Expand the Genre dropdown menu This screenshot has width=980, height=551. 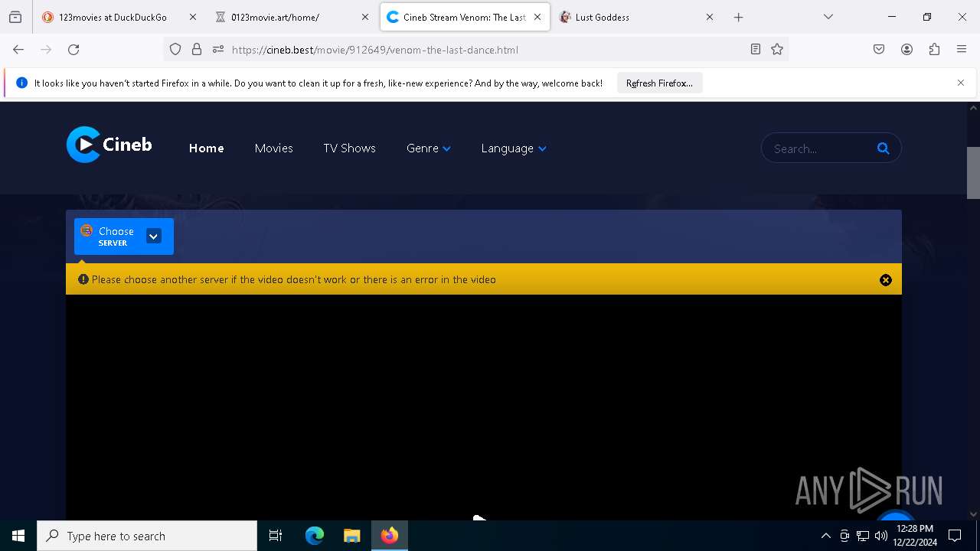click(x=429, y=148)
